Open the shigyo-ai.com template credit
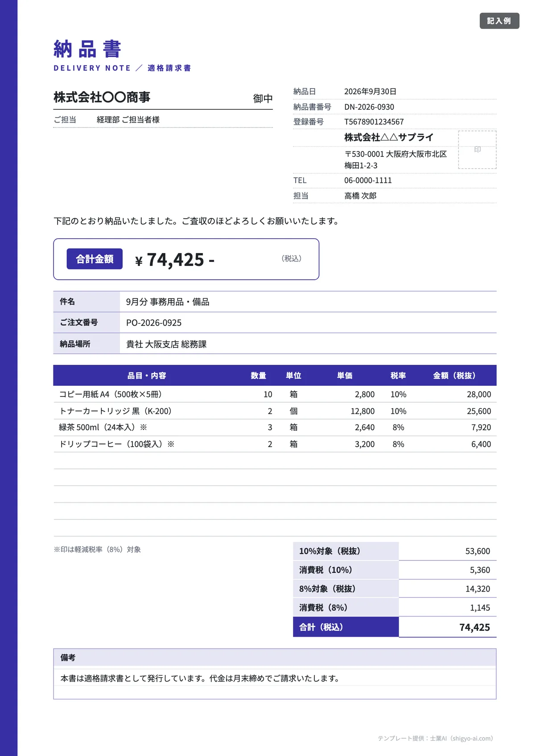The height and width of the screenshot is (756, 535). pos(435,738)
